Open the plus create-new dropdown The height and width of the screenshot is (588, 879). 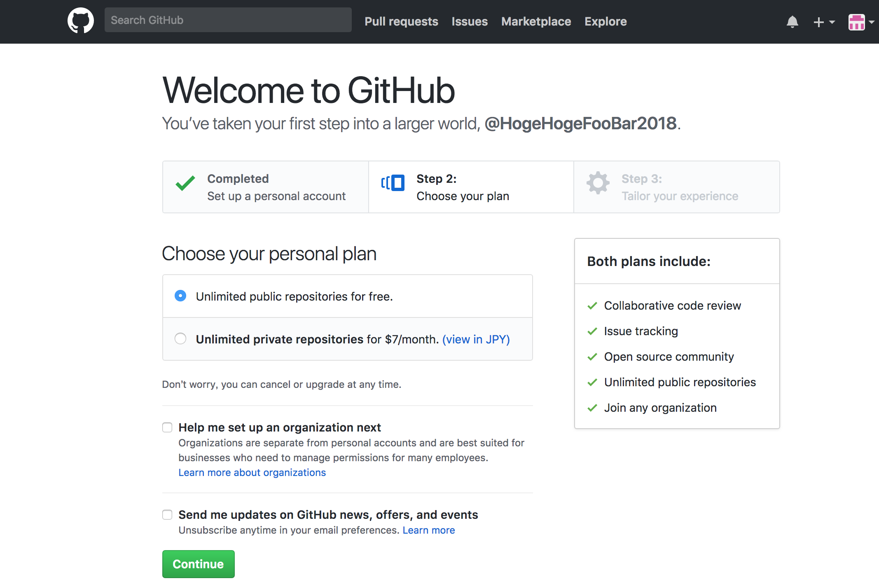pos(824,22)
